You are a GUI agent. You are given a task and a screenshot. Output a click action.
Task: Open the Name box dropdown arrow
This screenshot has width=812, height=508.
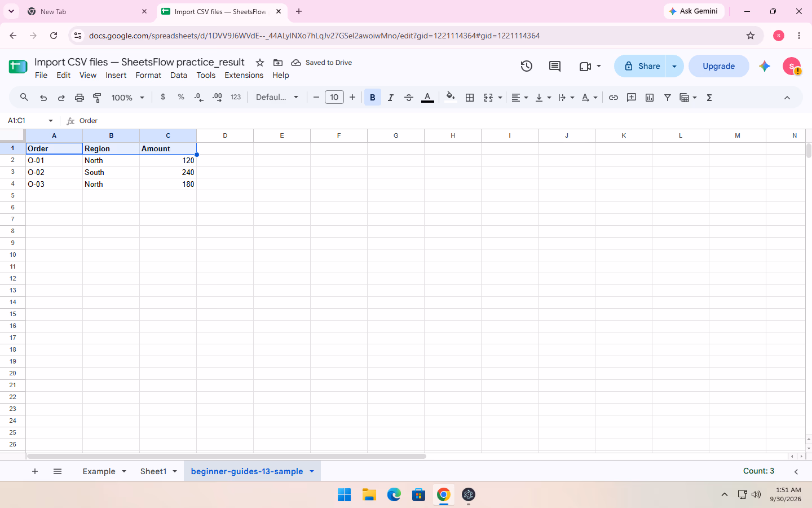51,121
